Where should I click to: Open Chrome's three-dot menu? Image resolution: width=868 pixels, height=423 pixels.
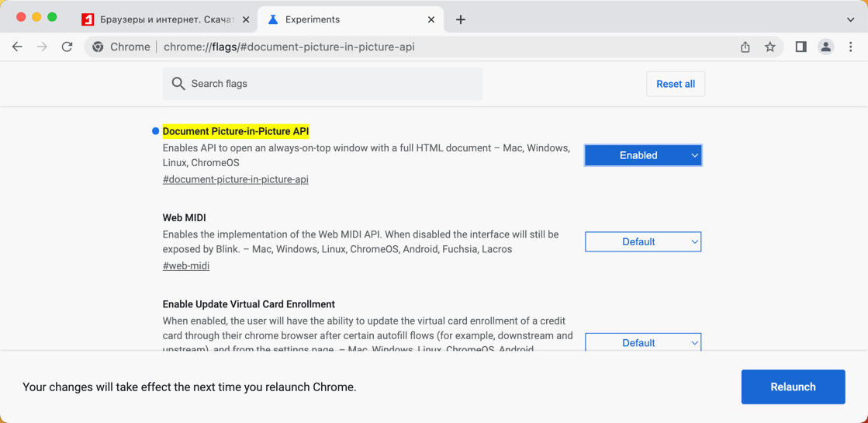coord(850,47)
